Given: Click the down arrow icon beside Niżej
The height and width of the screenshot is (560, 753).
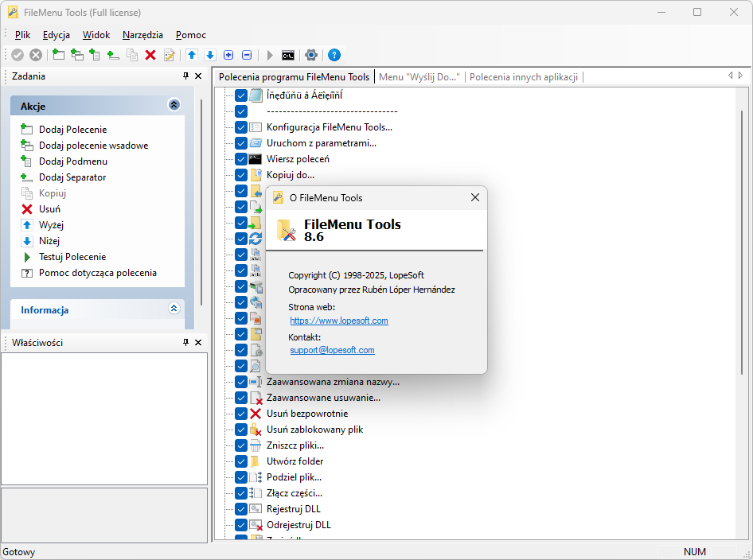Looking at the screenshot, I should pyautogui.click(x=27, y=240).
